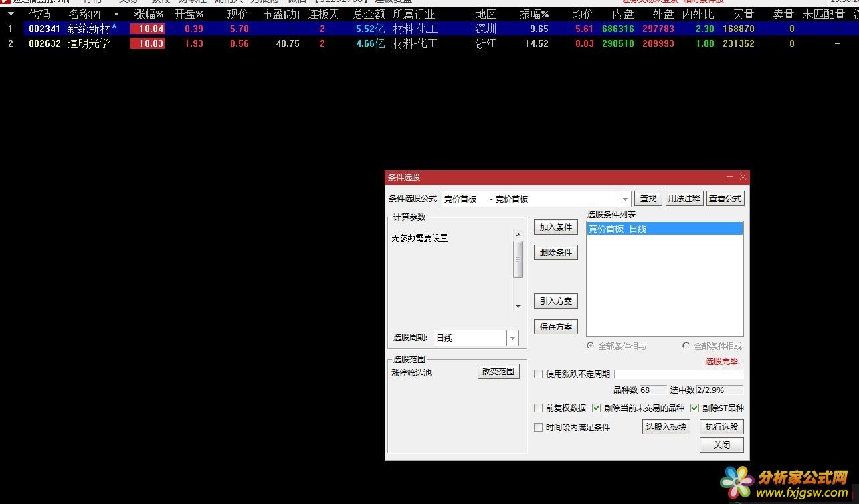
Task: Open the 条件选股公式 dropdown
Action: click(625, 199)
